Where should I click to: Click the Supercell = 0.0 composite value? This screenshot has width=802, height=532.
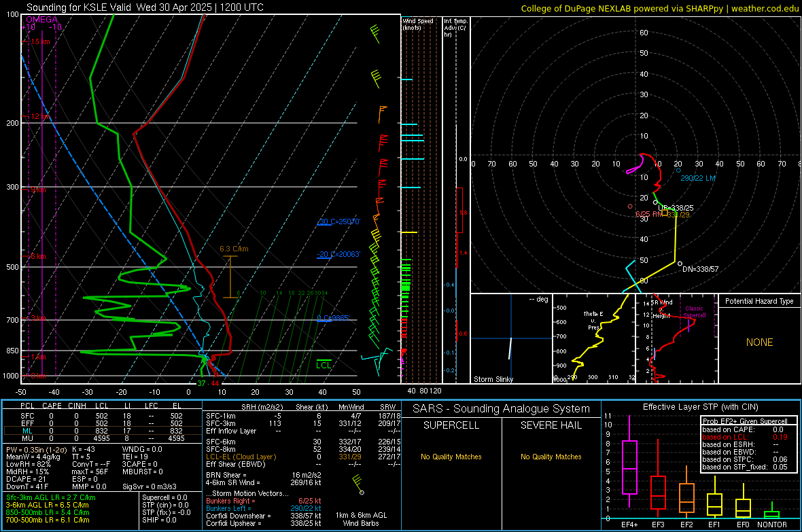pyautogui.click(x=164, y=497)
